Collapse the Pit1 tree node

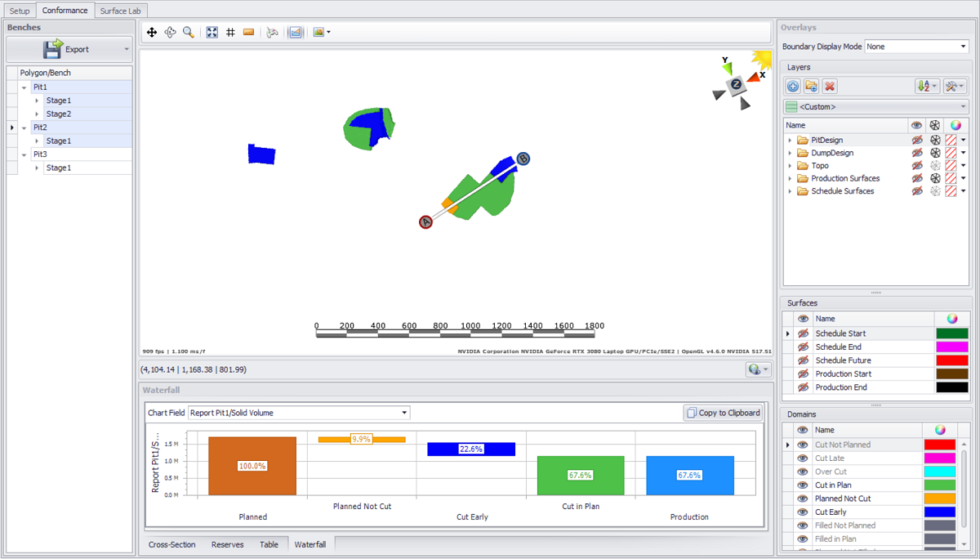[24, 87]
